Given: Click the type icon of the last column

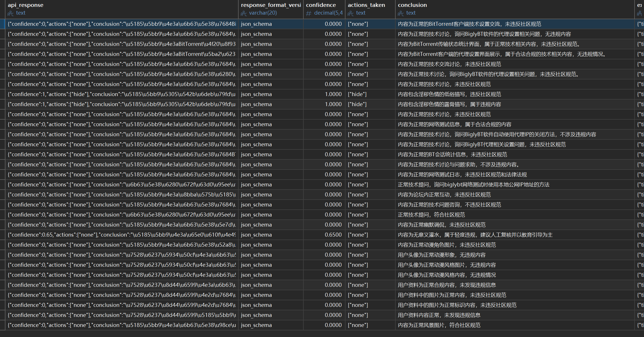Looking at the screenshot, I should pos(639,13).
